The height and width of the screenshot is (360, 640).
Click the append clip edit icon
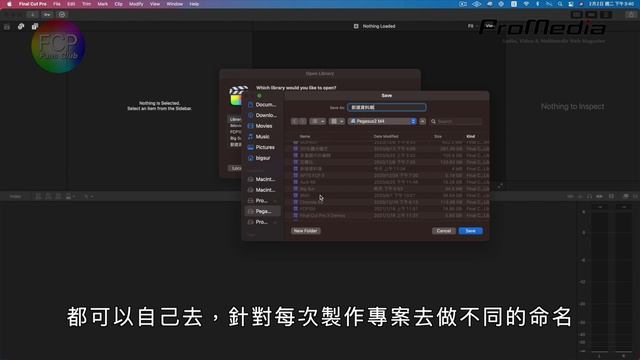point(58,197)
